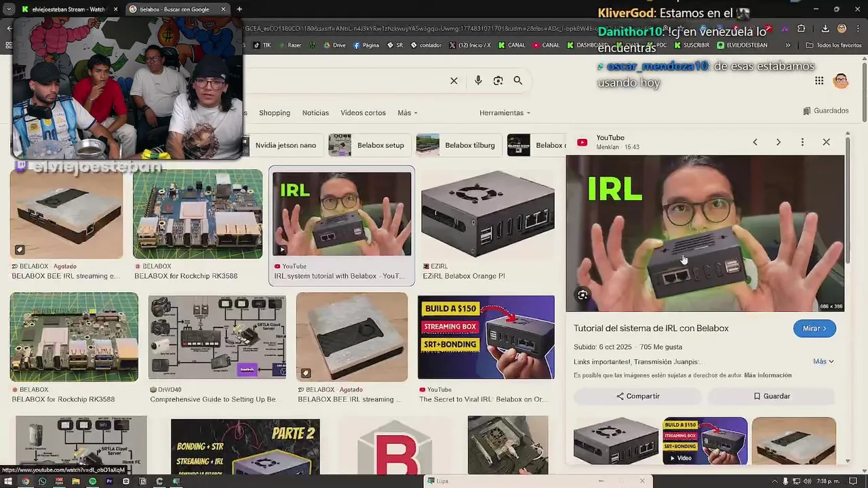Open Chrome profile avatar in toolbar

tap(842, 28)
